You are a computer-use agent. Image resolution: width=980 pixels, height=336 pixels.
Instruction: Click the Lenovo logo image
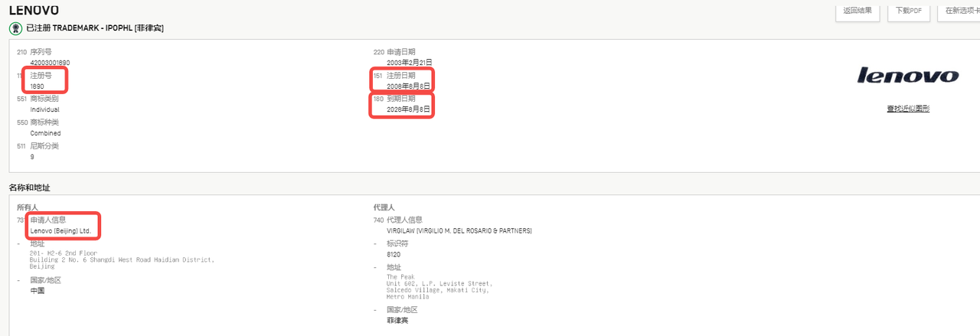click(907, 75)
